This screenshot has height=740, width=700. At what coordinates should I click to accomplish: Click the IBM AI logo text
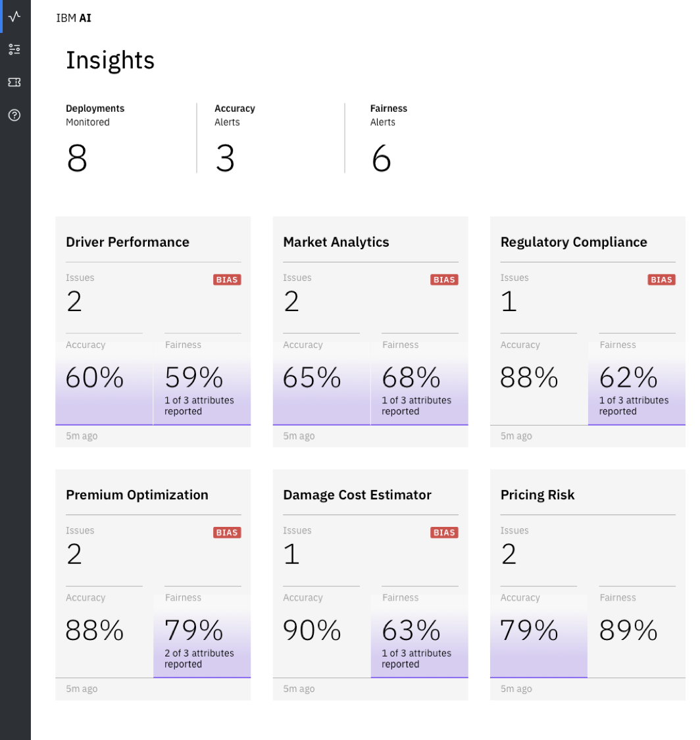click(x=74, y=18)
